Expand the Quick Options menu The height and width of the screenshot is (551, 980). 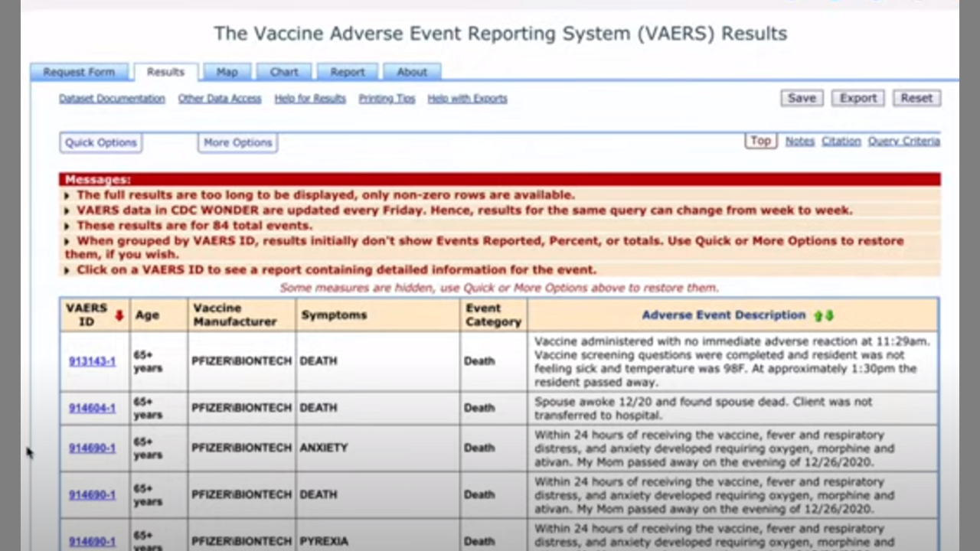[100, 142]
